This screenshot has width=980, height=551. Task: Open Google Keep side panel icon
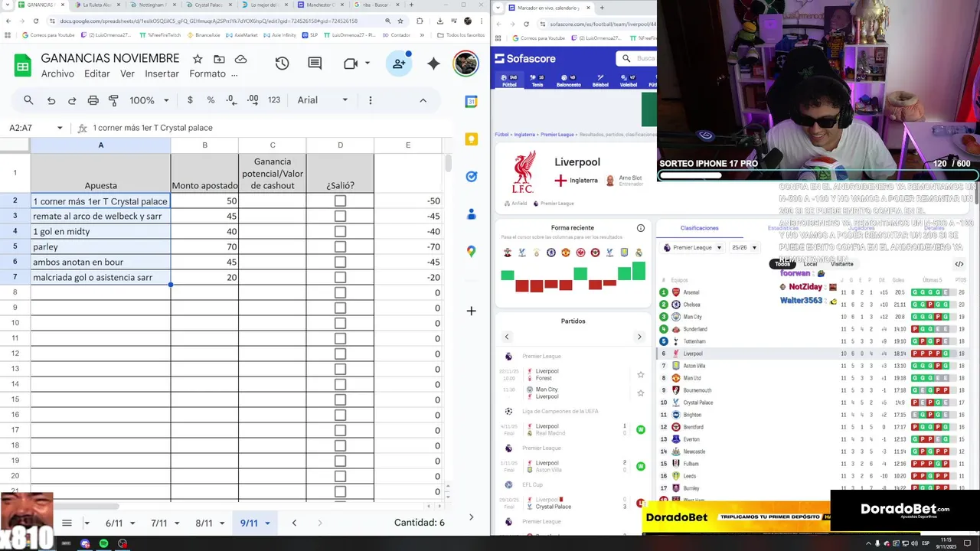pyautogui.click(x=472, y=139)
